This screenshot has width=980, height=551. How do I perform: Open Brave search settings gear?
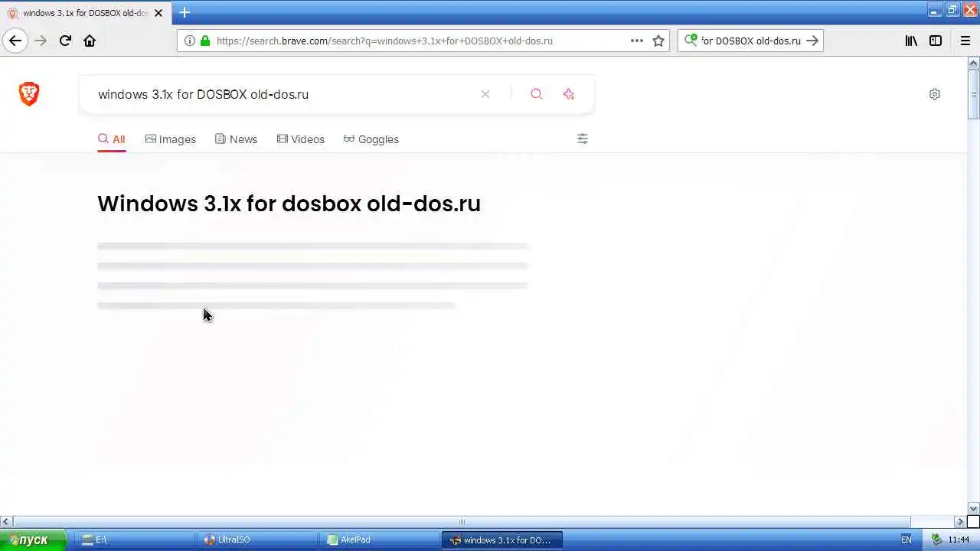coord(935,94)
